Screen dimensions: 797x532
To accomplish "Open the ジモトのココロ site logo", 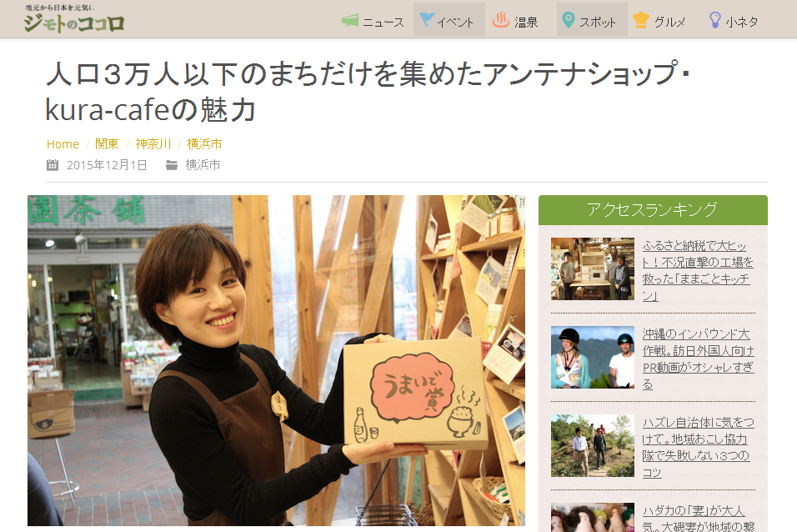I will point(73,18).
